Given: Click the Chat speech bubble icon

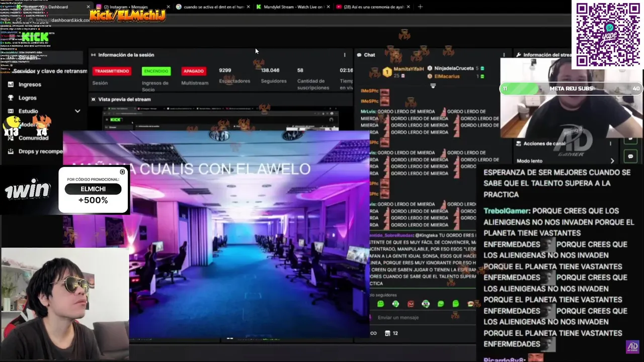Looking at the screenshot, I should [x=359, y=55].
